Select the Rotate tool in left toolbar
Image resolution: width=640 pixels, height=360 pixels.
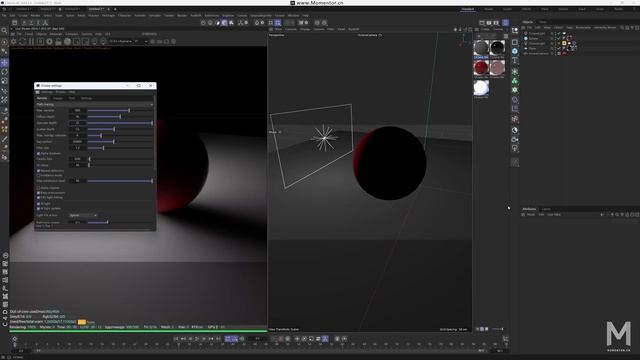click(4, 72)
